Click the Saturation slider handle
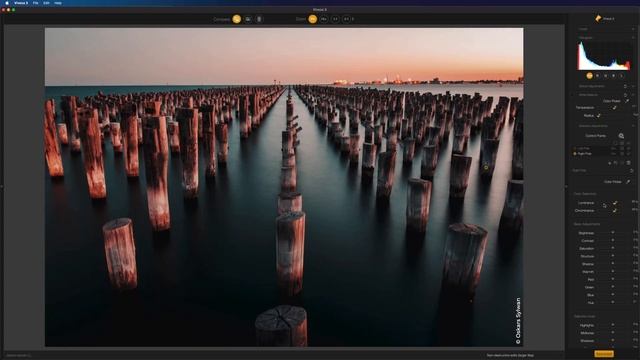 click(x=613, y=249)
